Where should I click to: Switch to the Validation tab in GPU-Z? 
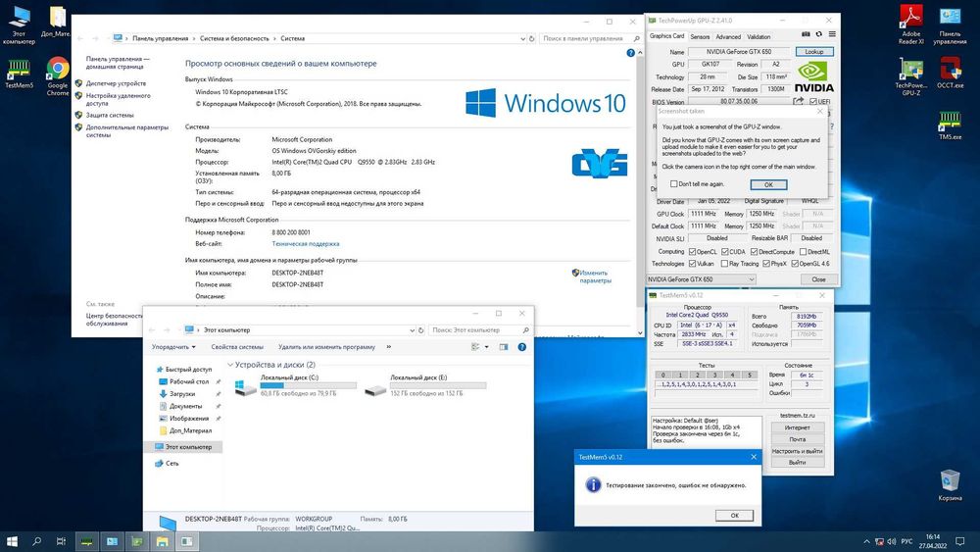click(x=759, y=37)
